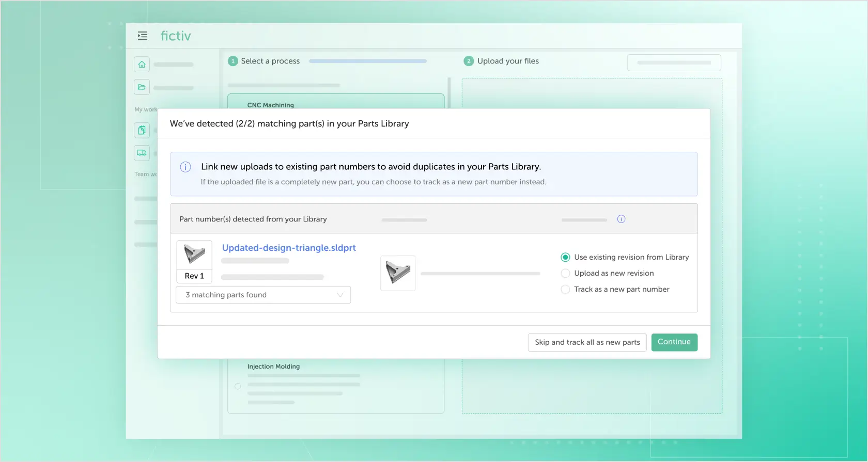The height and width of the screenshot is (462, 868).
Task: Select Track as a new part number
Action: tap(565, 290)
